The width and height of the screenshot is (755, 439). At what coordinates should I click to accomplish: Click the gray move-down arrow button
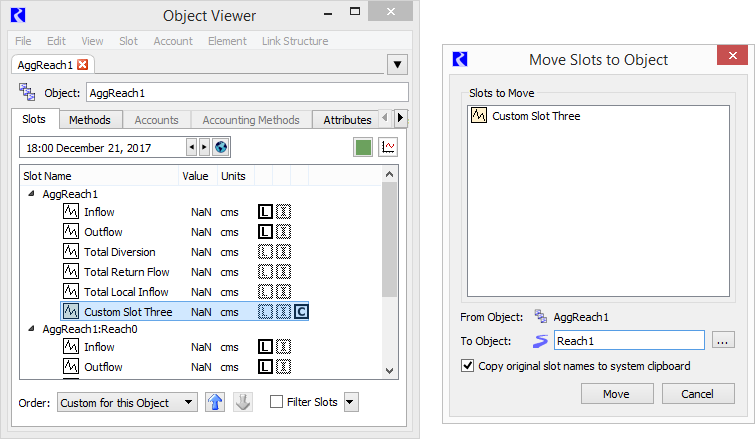click(243, 402)
